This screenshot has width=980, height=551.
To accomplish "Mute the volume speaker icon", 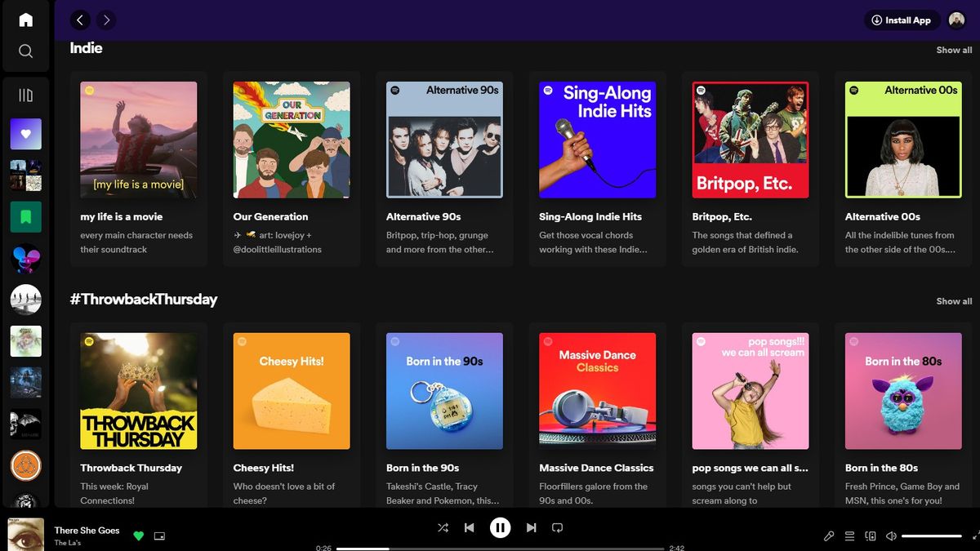I will [891, 536].
